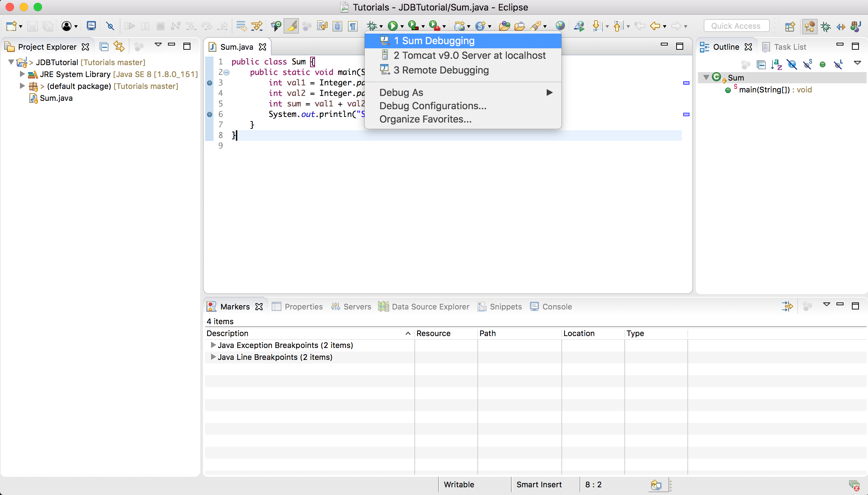The height and width of the screenshot is (495, 868).
Task: Click the External Tools run icon
Action: point(434,26)
